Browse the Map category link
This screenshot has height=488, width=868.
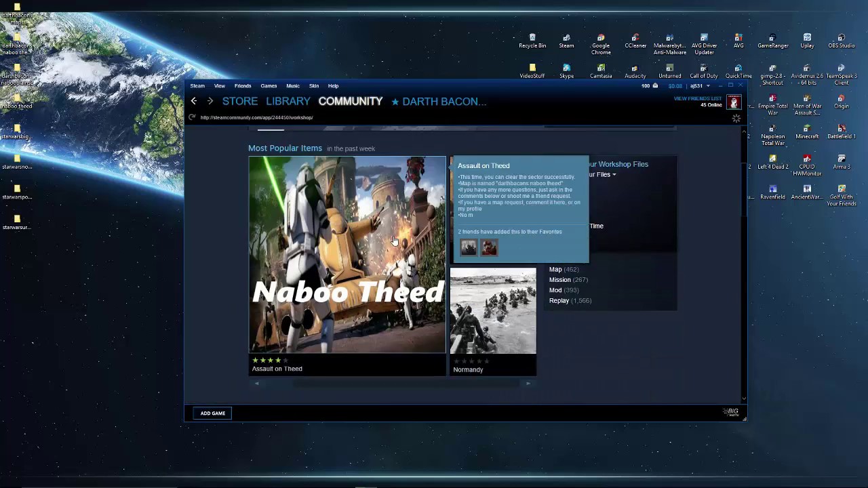pos(555,270)
